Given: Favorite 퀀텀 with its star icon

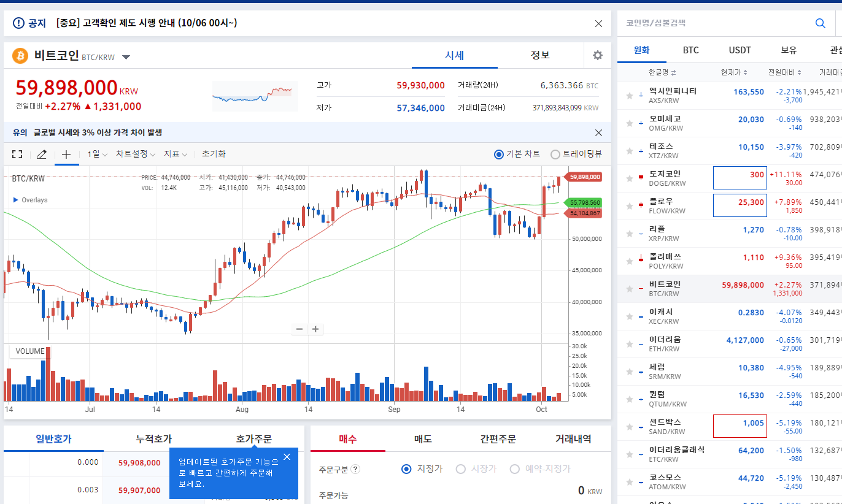Looking at the screenshot, I should click(629, 399).
